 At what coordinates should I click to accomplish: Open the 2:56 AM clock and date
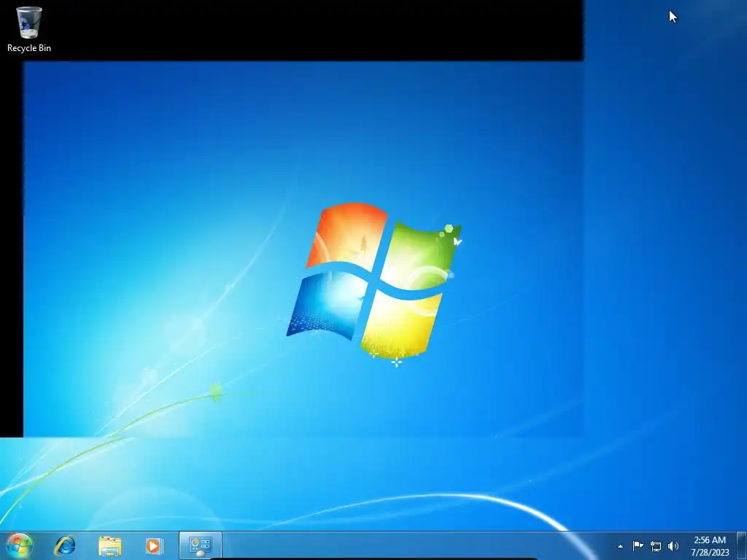pos(710,546)
